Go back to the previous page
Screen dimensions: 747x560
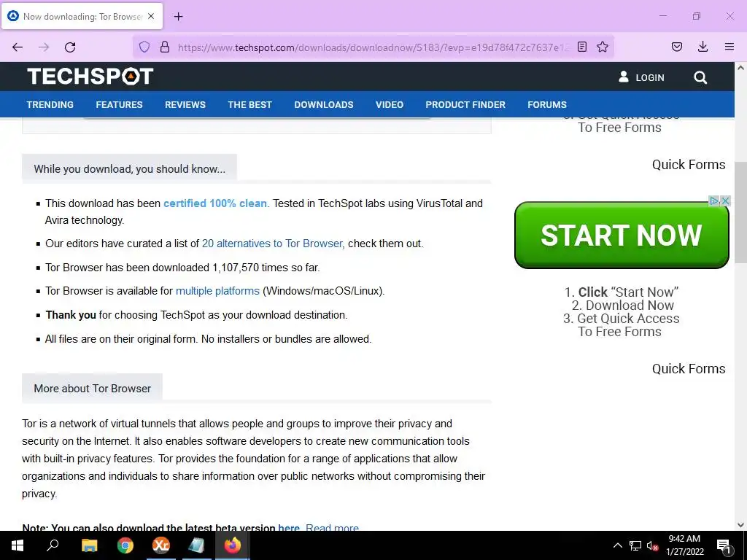tap(18, 47)
